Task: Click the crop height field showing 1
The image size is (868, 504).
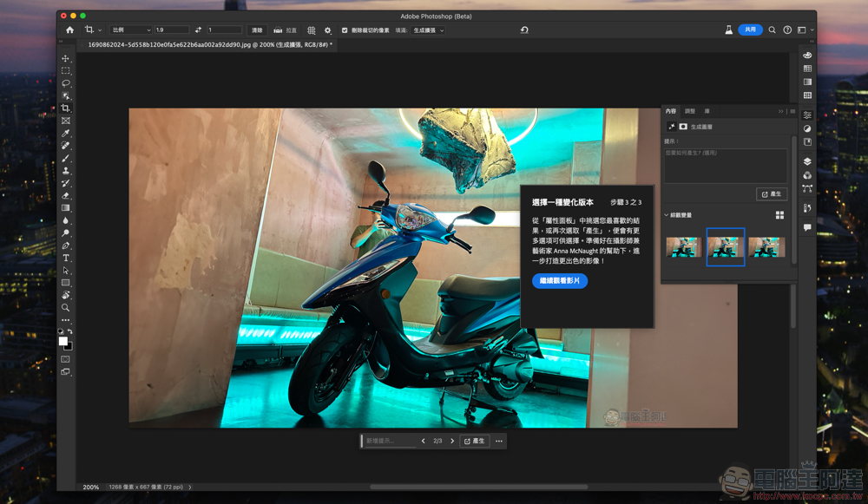Action: point(224,29)
